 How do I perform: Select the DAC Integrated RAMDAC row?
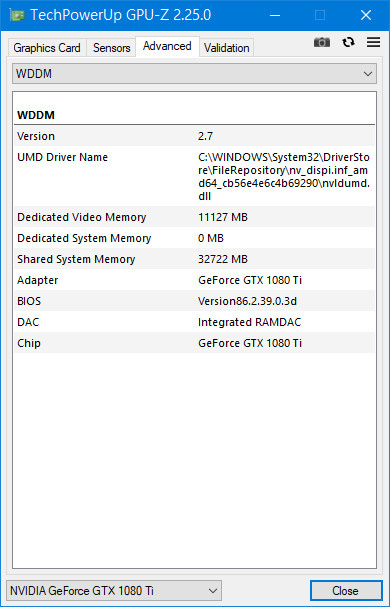tap(194, 322)
